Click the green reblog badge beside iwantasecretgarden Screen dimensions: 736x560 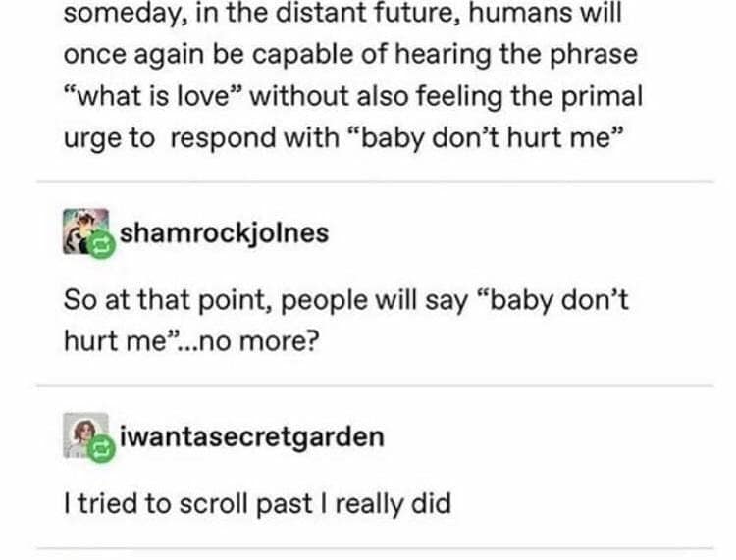tap(102, 450)
